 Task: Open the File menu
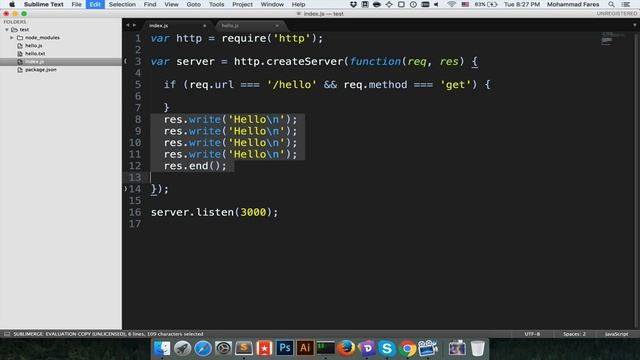(76, 4)
